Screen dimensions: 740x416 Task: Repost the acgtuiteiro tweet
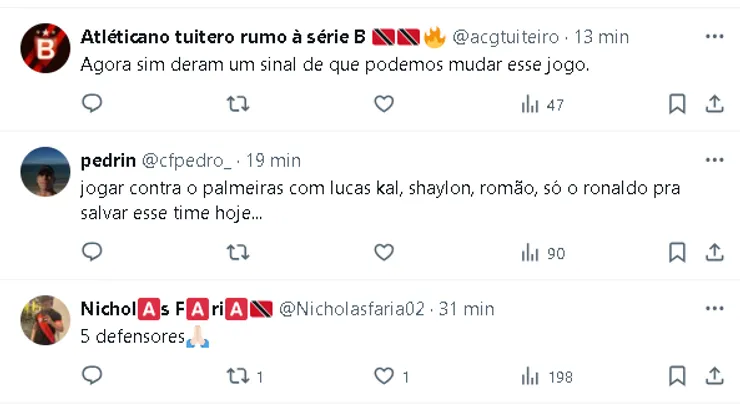point(238,104)
